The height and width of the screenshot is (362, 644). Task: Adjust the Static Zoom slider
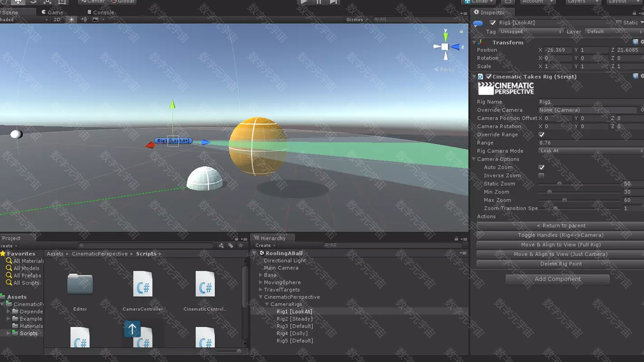[559, 184]
